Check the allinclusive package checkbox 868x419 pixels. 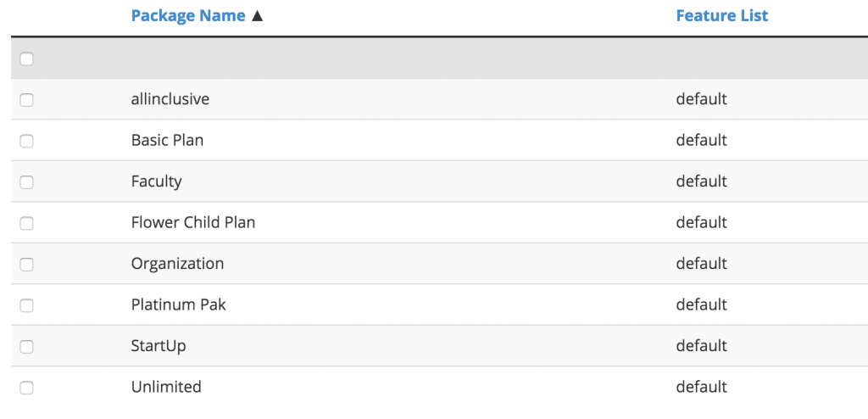[x=26, y=100]
